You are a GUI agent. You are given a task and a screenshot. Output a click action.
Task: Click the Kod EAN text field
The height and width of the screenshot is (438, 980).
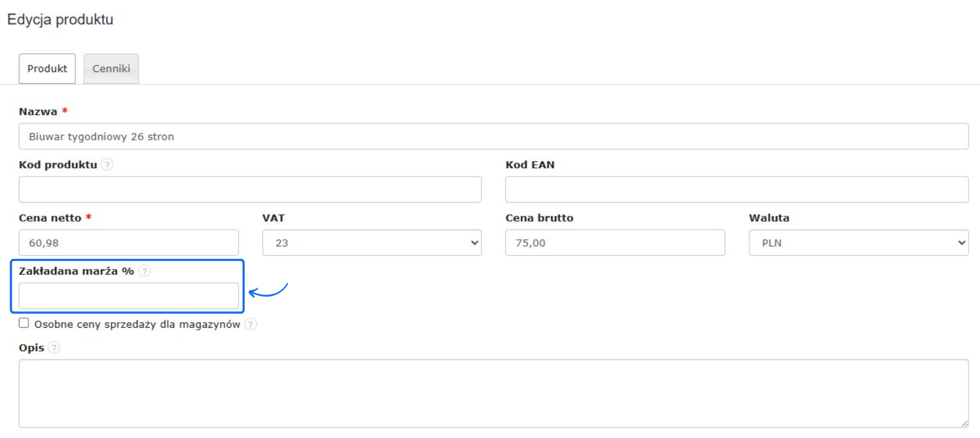pos(737,189)
